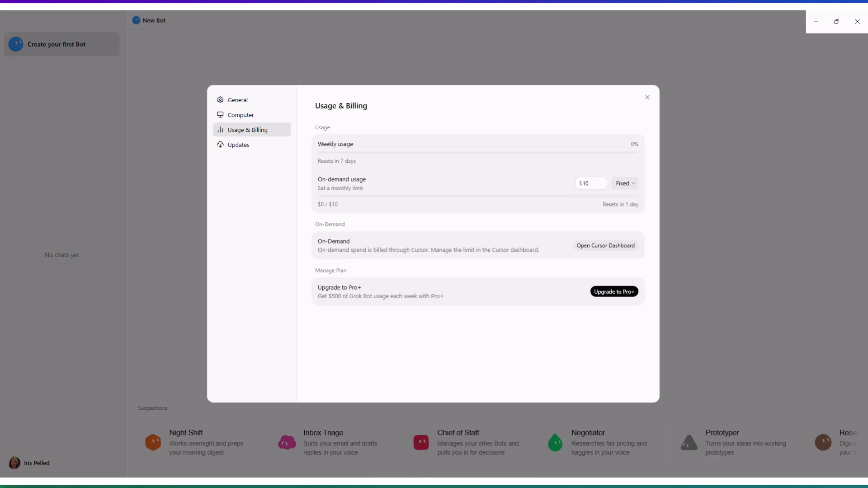The image size is (868, 488).
Task: Click the New Bot tab title
Action: click(154, 20)
